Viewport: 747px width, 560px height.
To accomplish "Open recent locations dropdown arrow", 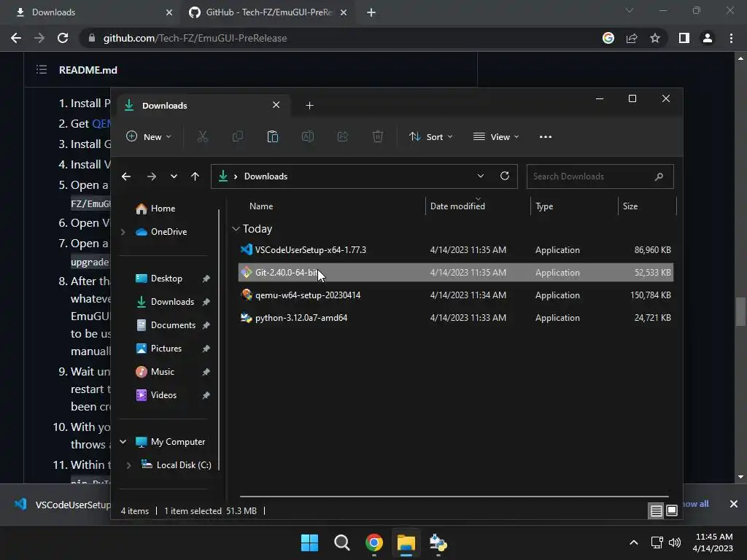I will [174, 176].
